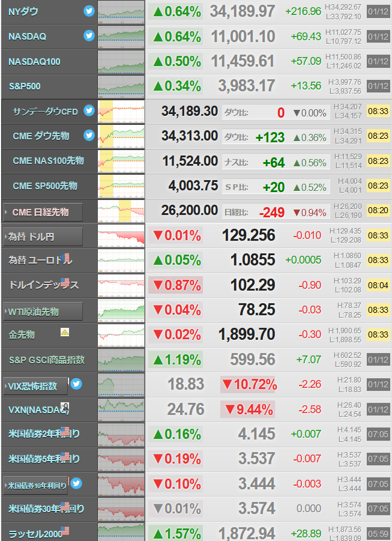Expand the 米国債券10年利回り button

pos(35,485)
